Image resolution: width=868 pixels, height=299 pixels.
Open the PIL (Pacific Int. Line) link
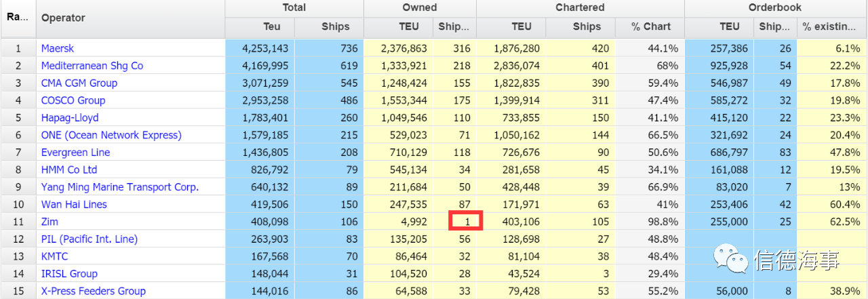click(x=90, y=239)
